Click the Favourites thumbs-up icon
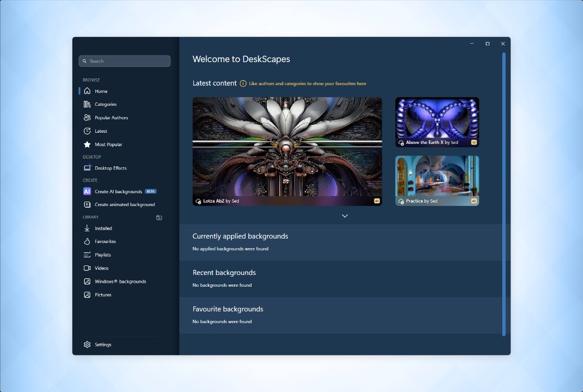583x392 pixels. [87, 241]
